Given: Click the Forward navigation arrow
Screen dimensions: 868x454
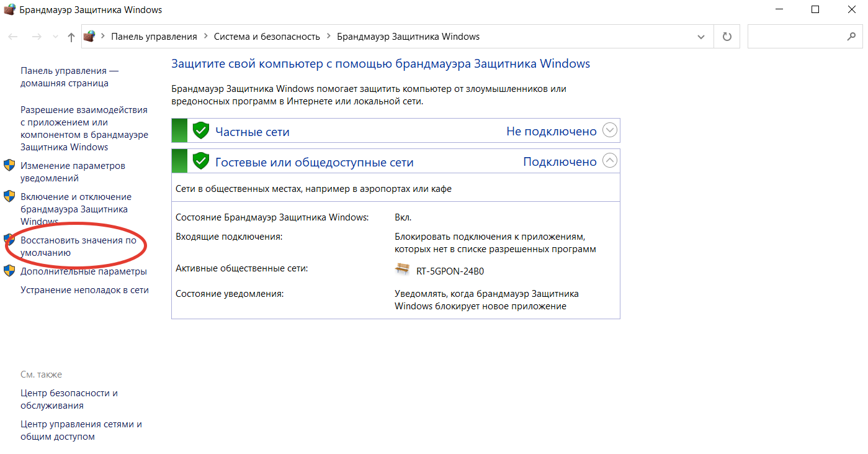Looking at the screenshot, I should 37,37.
